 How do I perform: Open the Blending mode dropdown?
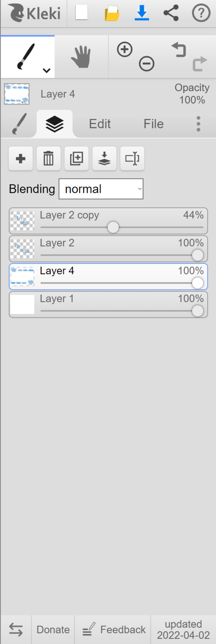pyautogui.click(x=101, y=189)
